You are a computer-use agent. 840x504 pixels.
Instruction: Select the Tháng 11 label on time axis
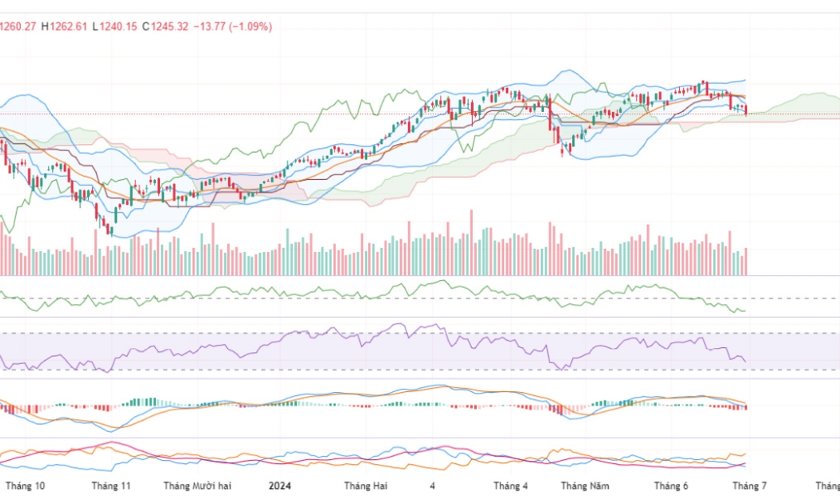(111, 486)
